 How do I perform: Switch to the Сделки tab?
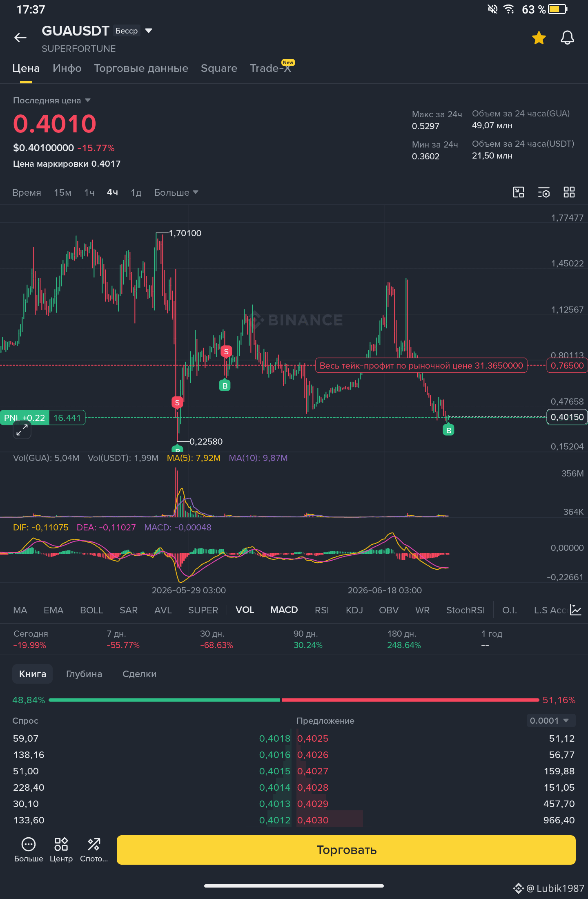point(140,674)
